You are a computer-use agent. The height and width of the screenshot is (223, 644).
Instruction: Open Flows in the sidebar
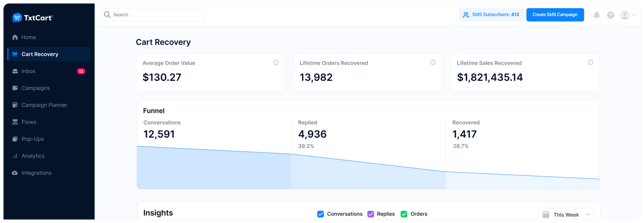click(29, 122)
